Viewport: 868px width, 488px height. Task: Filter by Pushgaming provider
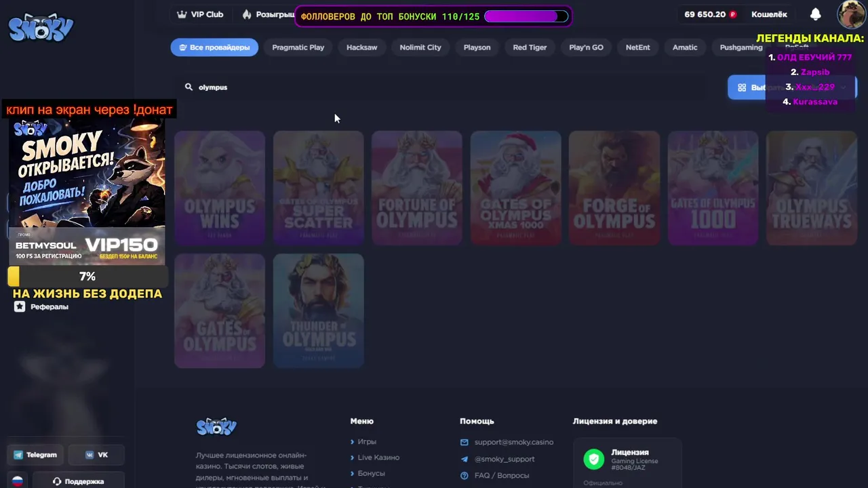741,47
